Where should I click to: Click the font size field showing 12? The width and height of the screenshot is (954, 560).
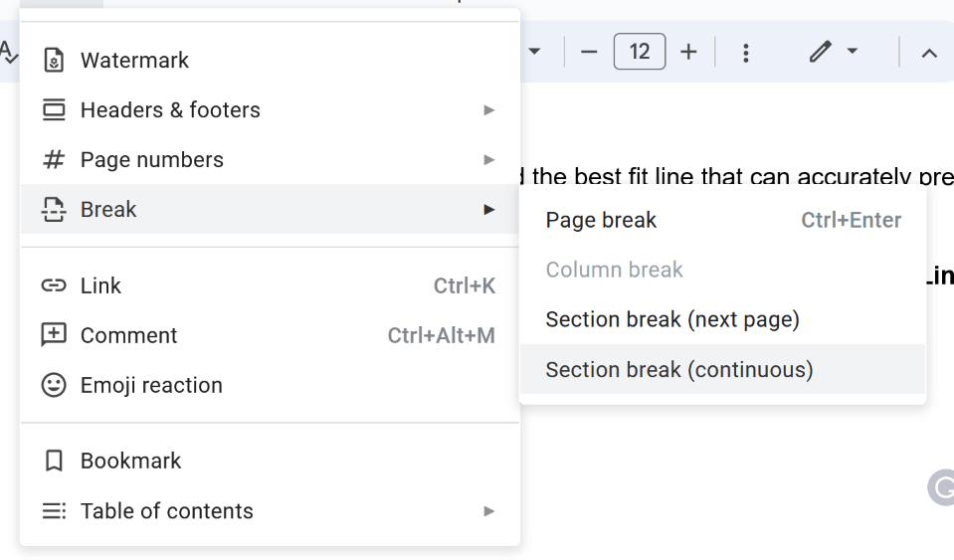[640, 52]
